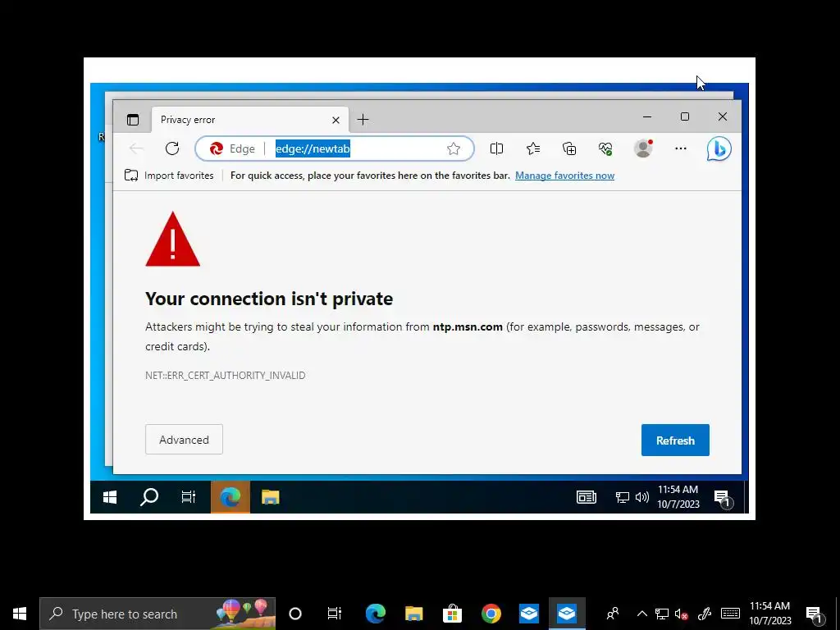Open Microsoft Store from host taskbar

[x=452, y=614]
